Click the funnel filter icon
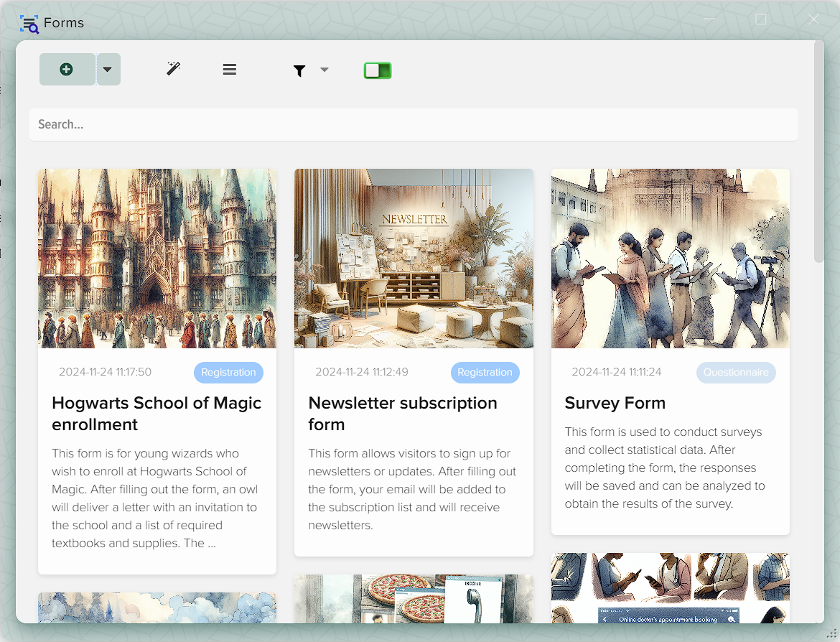This screenshot has height=642, width=840. pos(299,70)
